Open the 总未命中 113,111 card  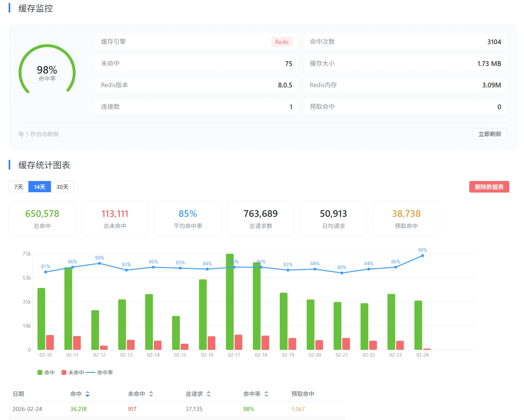[x=115, y=218]
